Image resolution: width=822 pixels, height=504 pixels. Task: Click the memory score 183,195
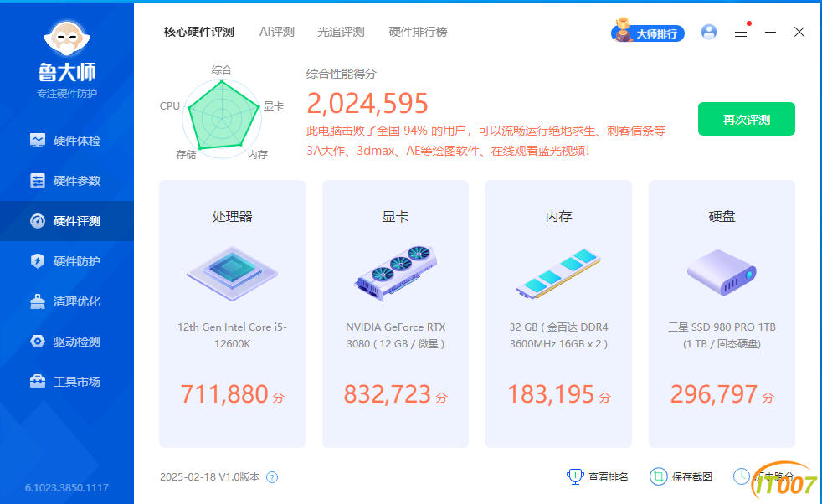click(551, 393)
